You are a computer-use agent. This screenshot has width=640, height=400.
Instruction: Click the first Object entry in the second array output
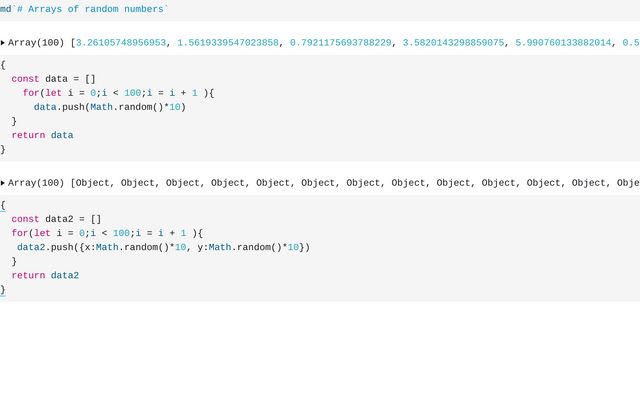click(x=93, y=183)
